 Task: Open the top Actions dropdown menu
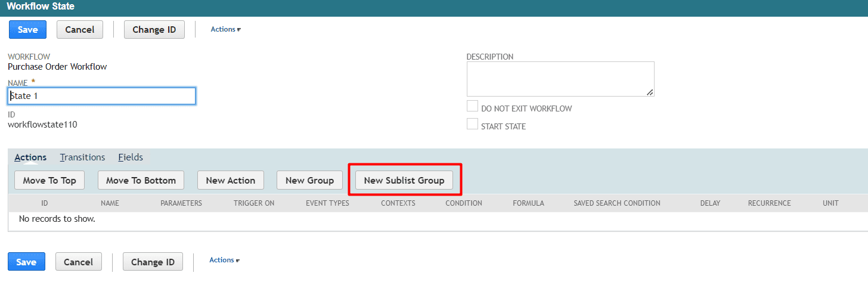tap(225, 29)
